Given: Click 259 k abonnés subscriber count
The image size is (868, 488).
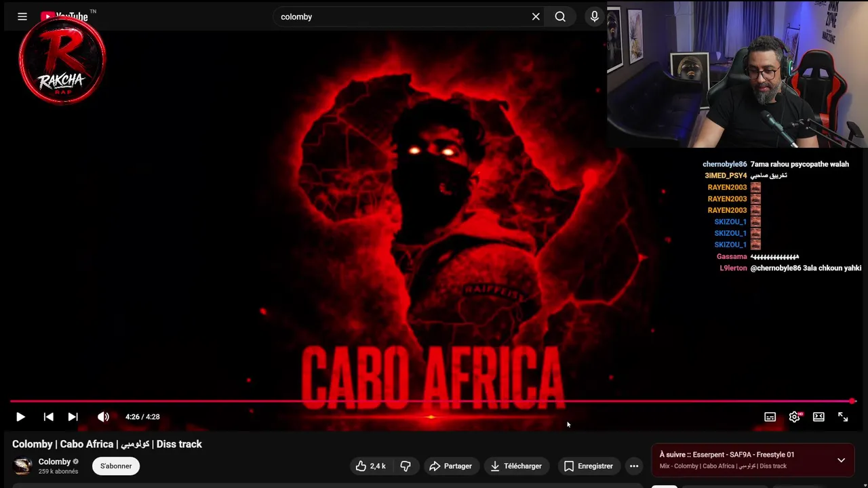Looking at the screenshot, I should coord(58,472).
